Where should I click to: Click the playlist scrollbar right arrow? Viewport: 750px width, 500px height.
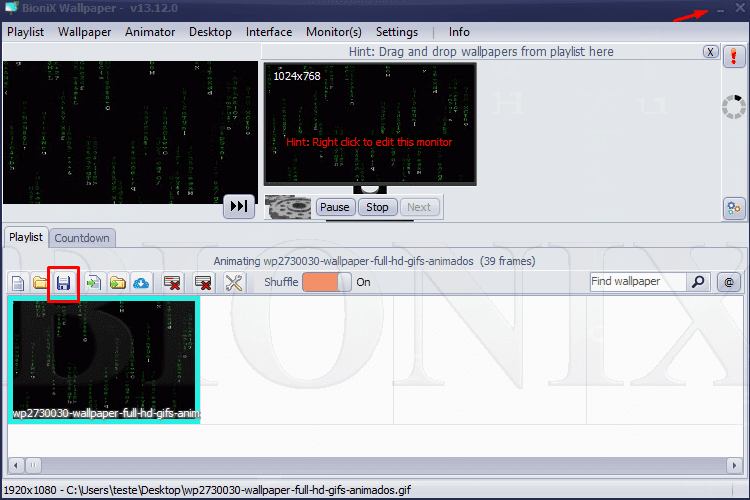(x=734, y=465)
